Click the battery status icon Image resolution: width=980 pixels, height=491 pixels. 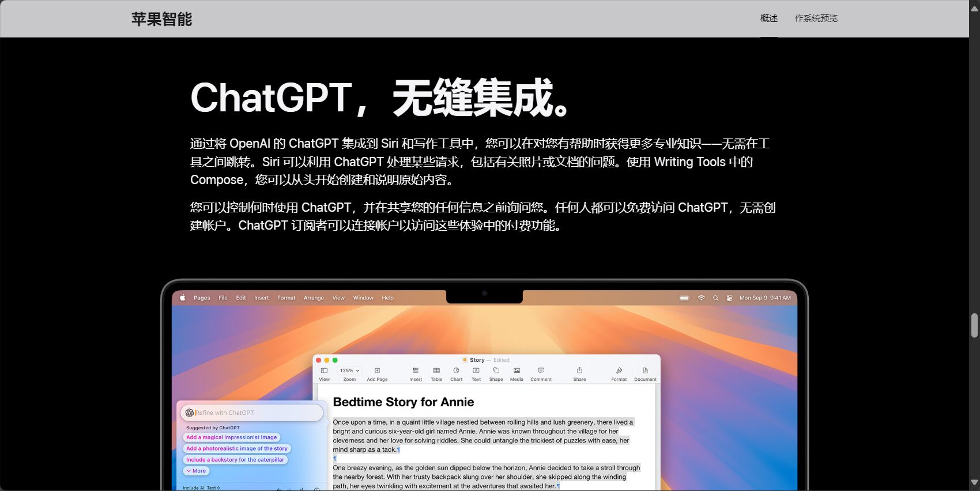[x=684, y=298]
